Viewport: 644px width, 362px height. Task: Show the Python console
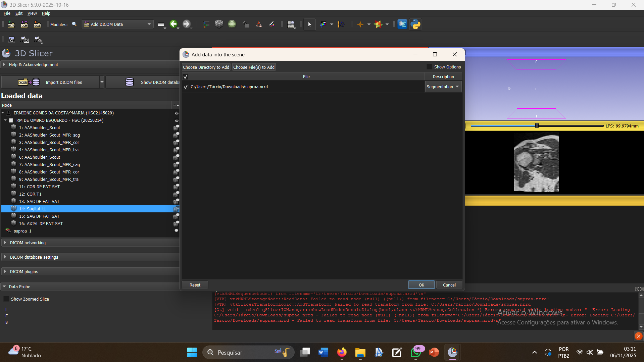click(x=415, y=24)
